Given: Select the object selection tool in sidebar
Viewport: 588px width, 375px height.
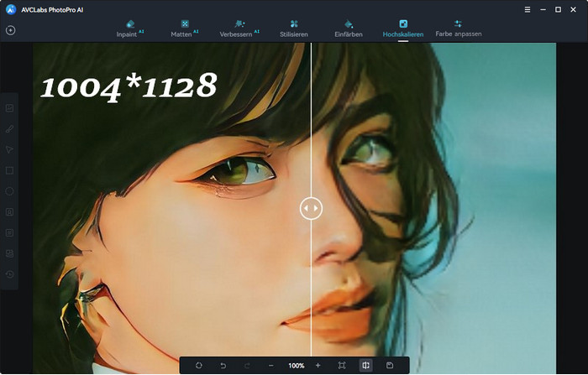Looking at the screenshot, I should [x=10, y=253].
